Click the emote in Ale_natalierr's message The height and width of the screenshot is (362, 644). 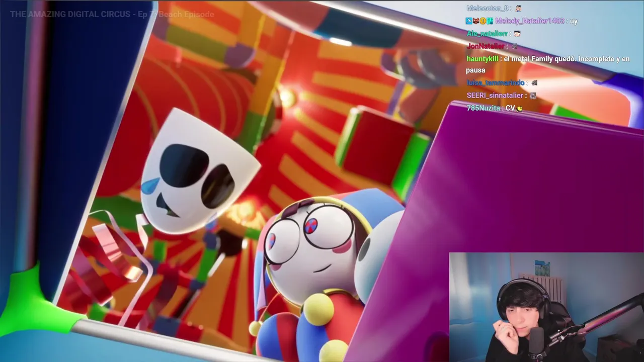click(x=517, y=34)
